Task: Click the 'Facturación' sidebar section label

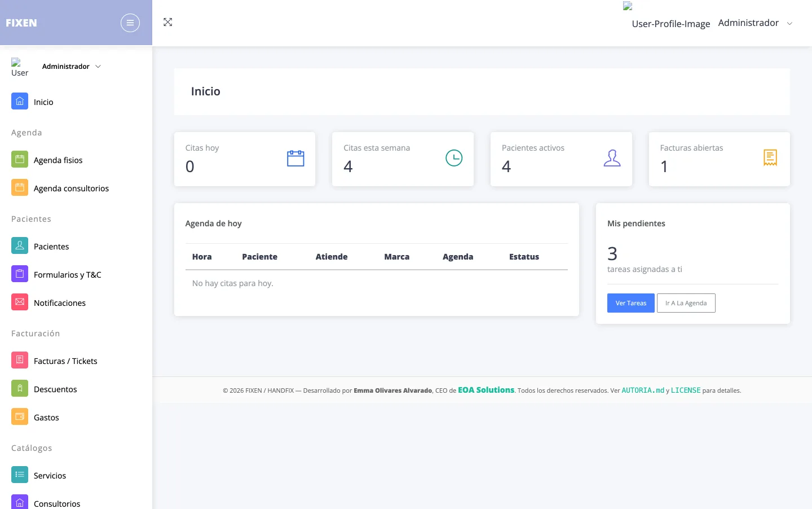Action: point(36,334)
